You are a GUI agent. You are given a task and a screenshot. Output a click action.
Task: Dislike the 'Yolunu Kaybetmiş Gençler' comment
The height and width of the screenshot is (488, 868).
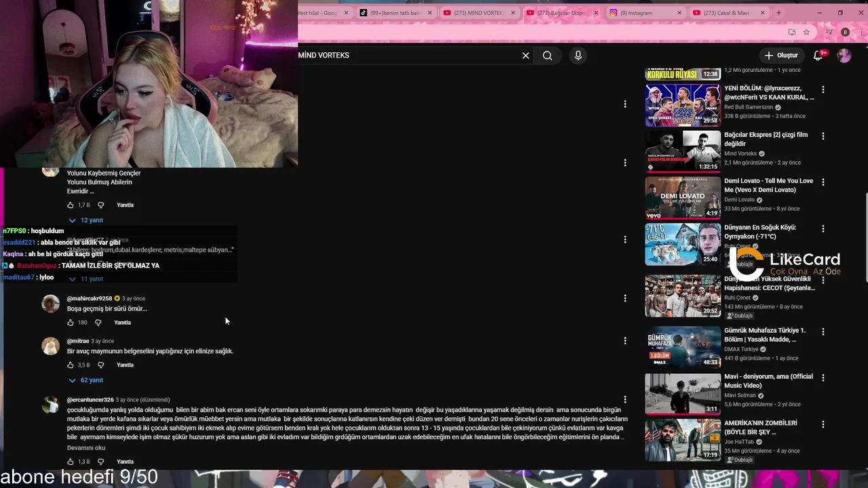(101, 205)
